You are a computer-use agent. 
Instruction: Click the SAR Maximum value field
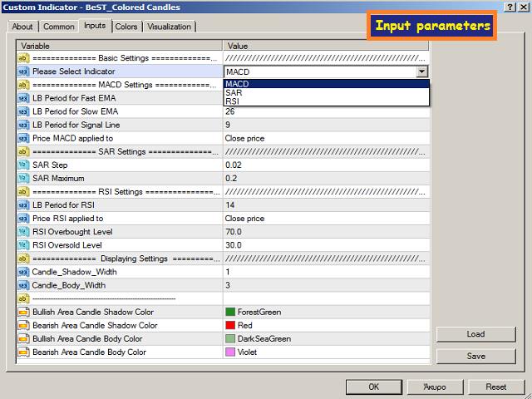326,178
